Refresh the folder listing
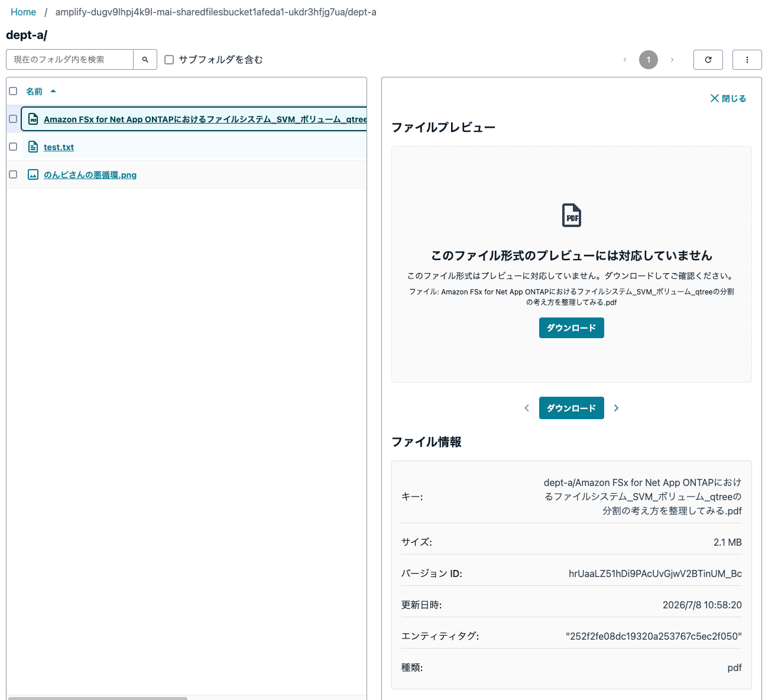Image resolution: width=765 pixels, height=700 pixels. pos(708,60)
